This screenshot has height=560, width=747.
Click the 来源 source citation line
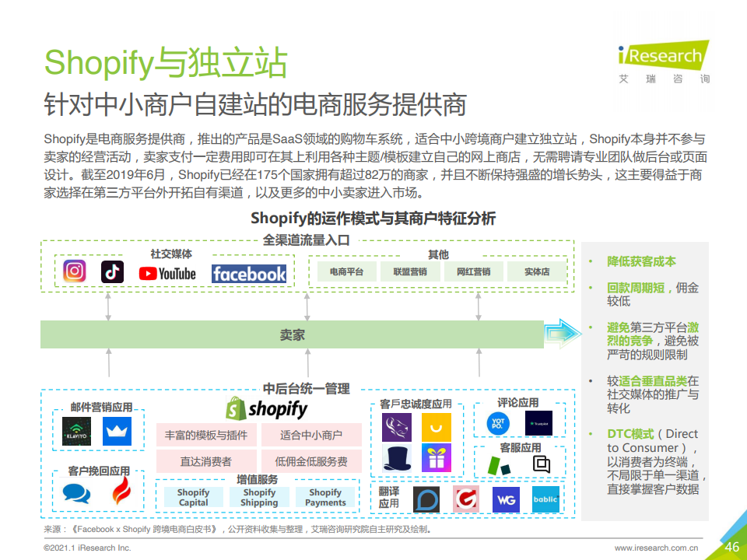click(237, 529)
